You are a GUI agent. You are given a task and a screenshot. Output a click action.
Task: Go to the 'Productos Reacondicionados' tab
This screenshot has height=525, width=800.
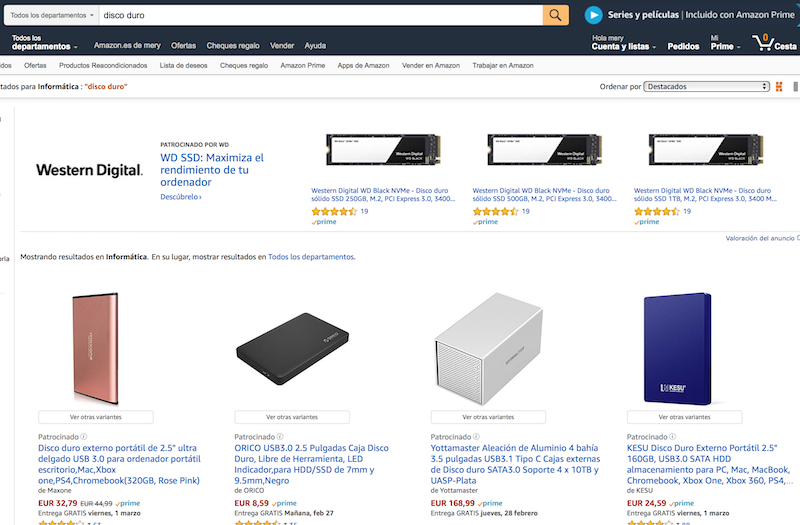pos(103,65)
